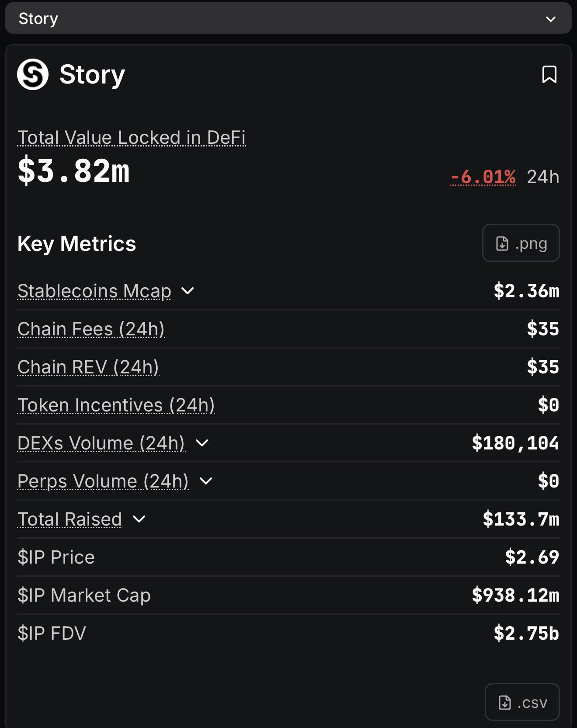Click the Chain REV (24h) label
The width and height of the screenshot is (577, 728).
(88, 367)
